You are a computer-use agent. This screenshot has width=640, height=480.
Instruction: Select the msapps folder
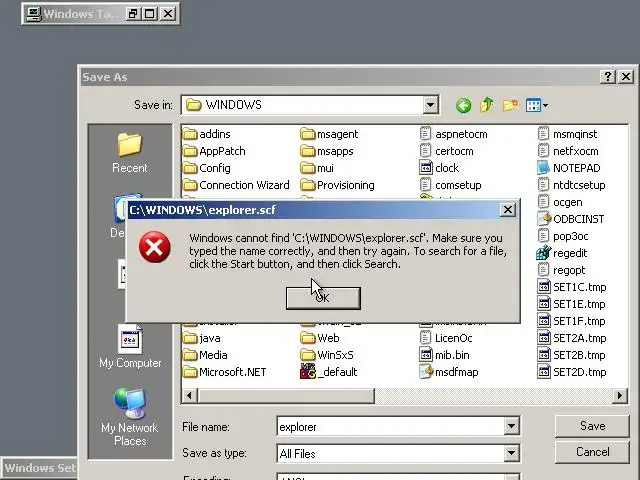(x=327, y=151)
